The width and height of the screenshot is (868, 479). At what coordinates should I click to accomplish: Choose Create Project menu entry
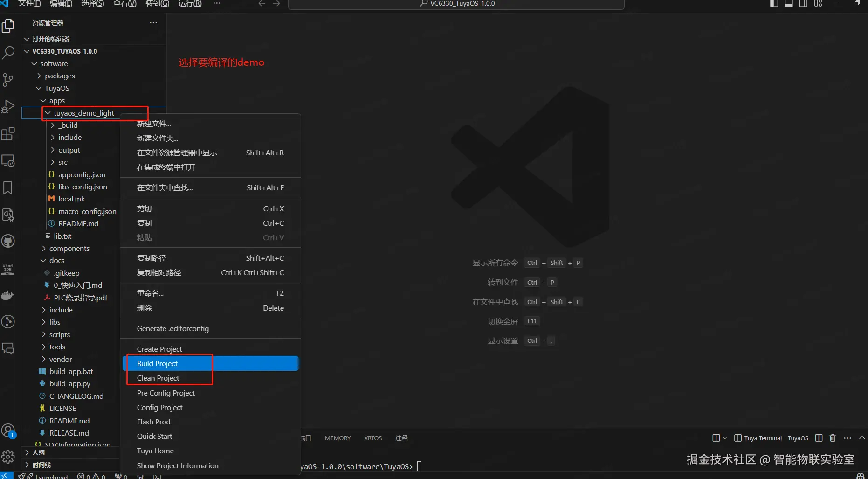pyautogui.click(x=211, y=349)
